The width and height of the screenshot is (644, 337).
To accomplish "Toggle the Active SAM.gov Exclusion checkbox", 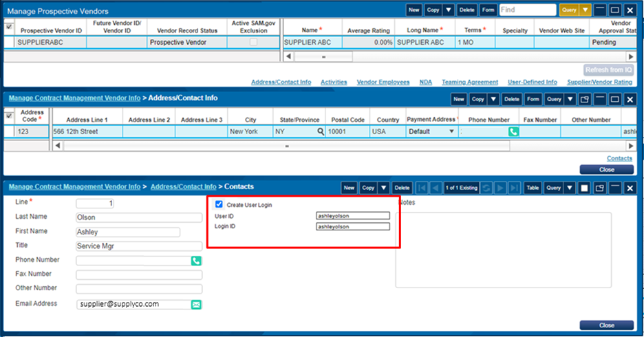I will 254,43.
